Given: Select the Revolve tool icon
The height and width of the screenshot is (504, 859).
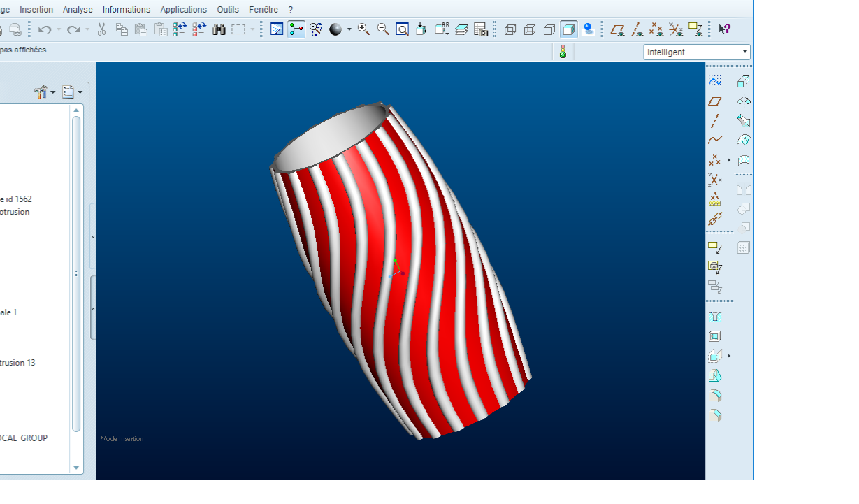Looking at the screenshot, I should click(744, 101).
